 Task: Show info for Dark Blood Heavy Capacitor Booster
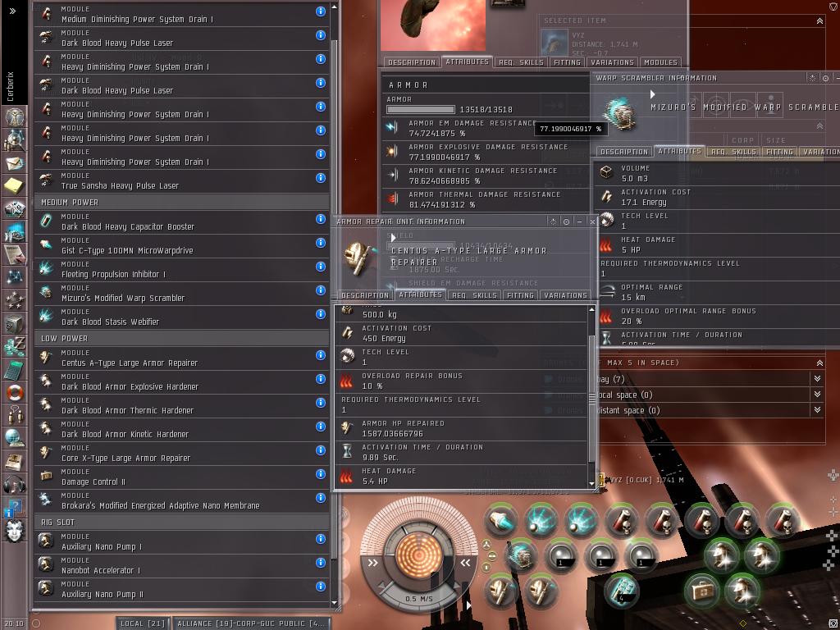coord(321,218)
